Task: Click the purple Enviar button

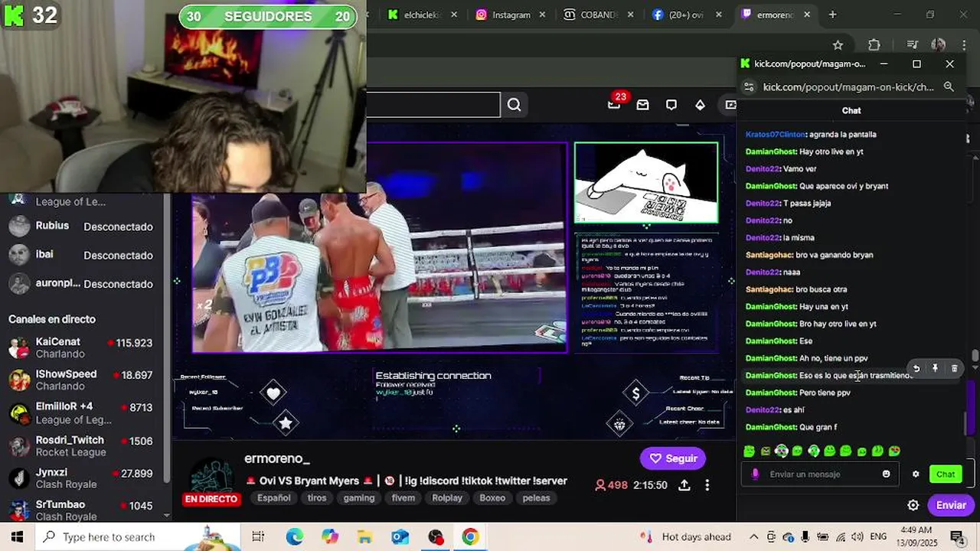Action: 951,505
